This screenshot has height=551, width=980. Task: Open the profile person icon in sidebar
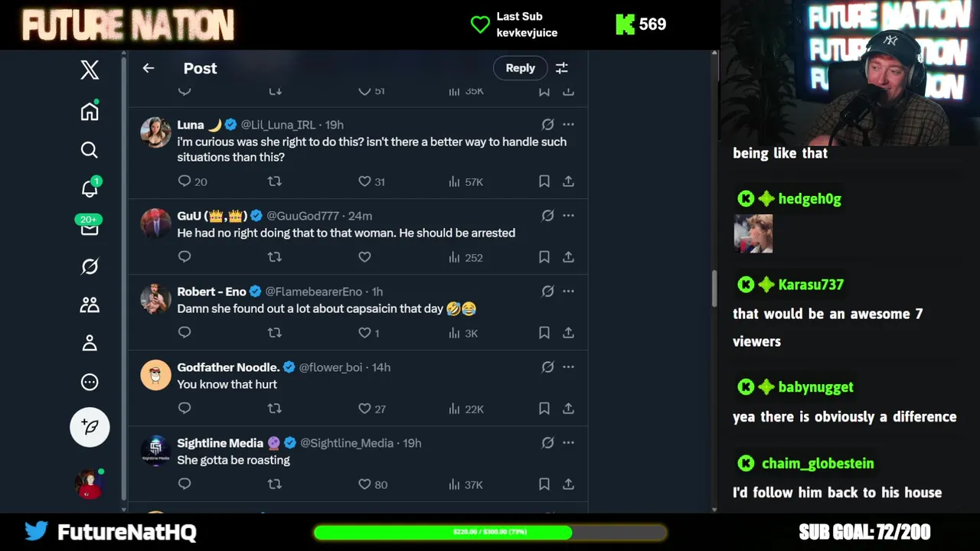tap(90, 343)
